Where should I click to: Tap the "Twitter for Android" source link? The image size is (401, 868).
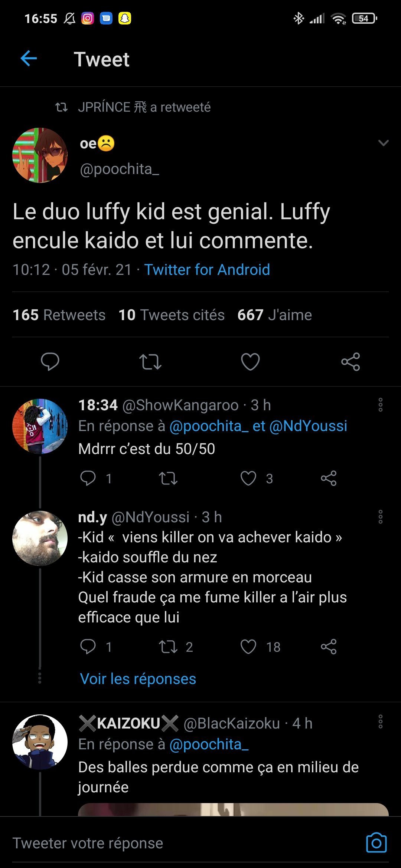[x=207, y=270]
